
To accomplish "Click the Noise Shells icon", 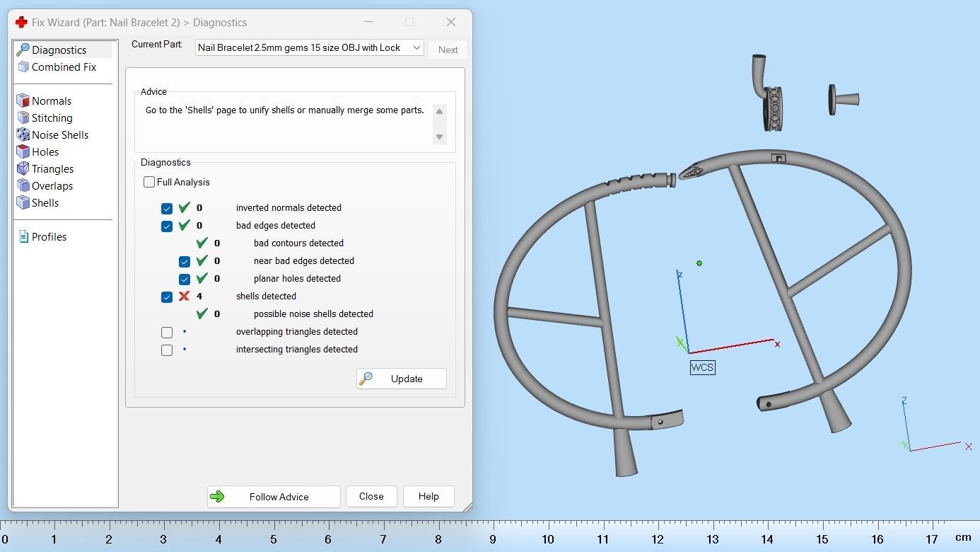I will coord(23,134).
